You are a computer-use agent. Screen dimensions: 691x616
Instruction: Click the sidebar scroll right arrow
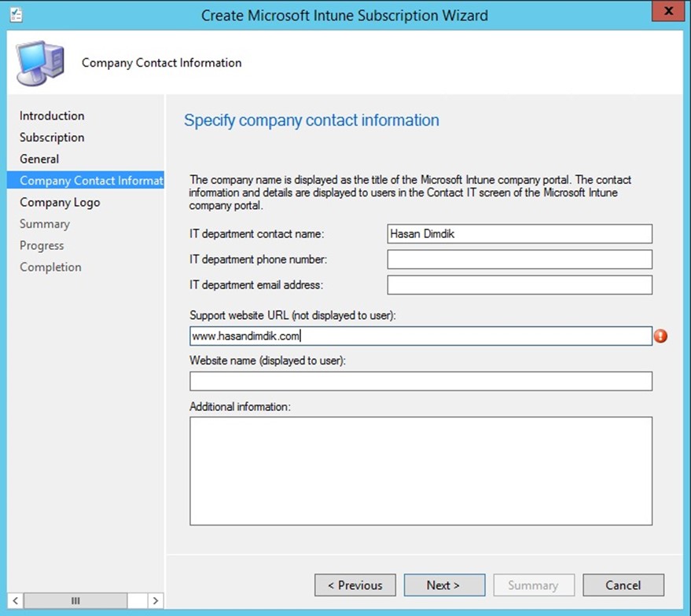(x=155, y=600)
